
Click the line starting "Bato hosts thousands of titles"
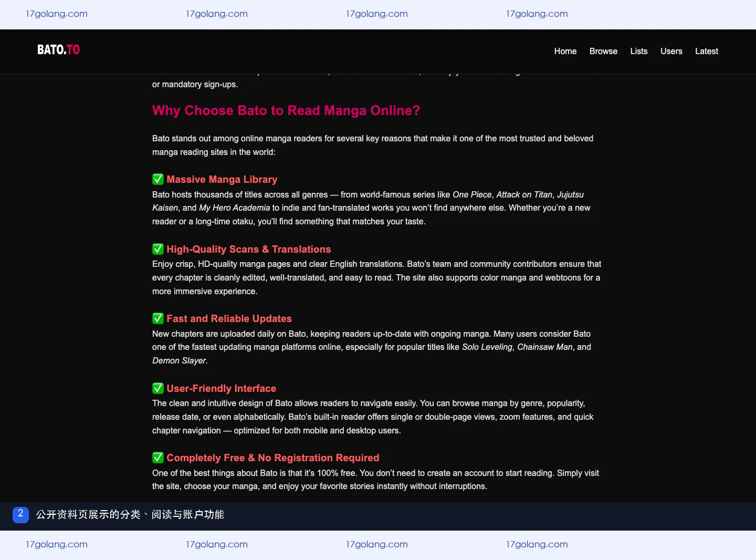click(x=368, y=194)
